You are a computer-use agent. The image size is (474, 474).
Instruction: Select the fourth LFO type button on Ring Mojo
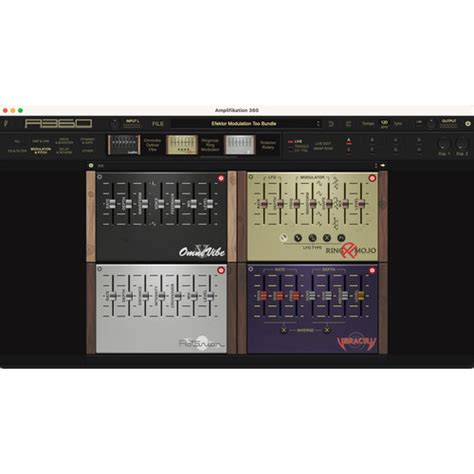pos(327,238)
